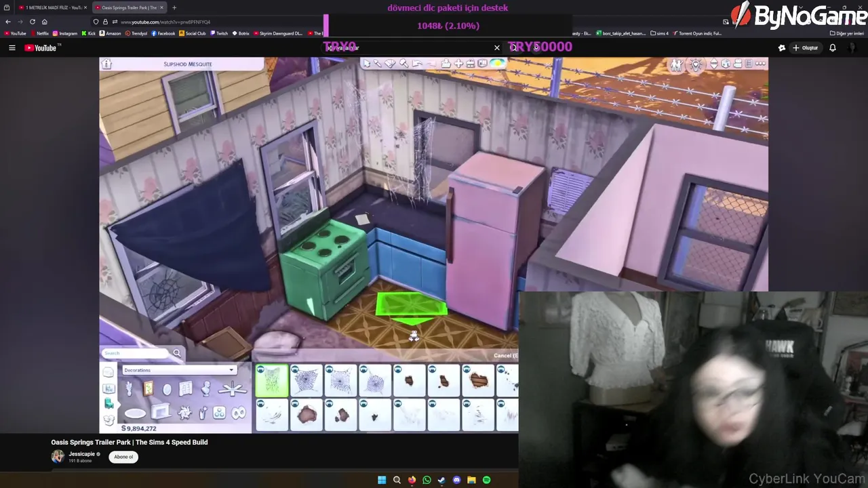This screenshot has width=868, height=488.
Task: Click the Oluştur create button
Action: [805, 48]
